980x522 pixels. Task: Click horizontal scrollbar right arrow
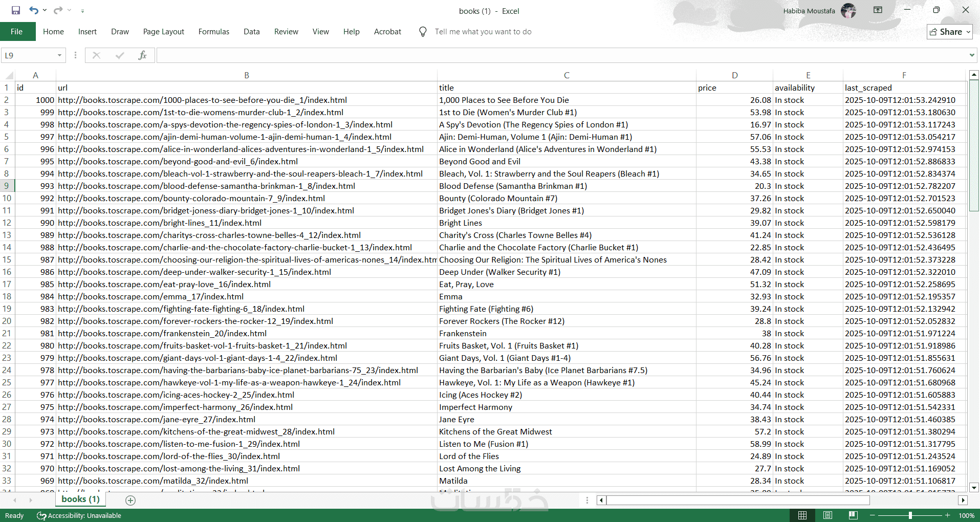click(963, 500)
